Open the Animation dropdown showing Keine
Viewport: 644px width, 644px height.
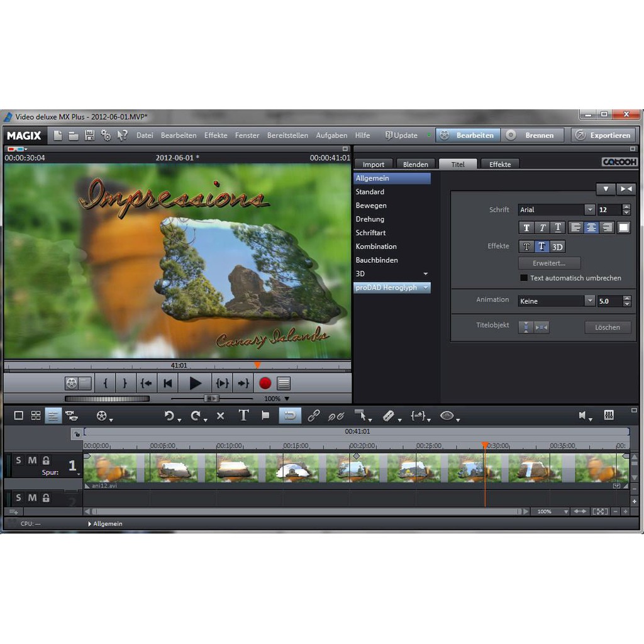pos(590,301)
